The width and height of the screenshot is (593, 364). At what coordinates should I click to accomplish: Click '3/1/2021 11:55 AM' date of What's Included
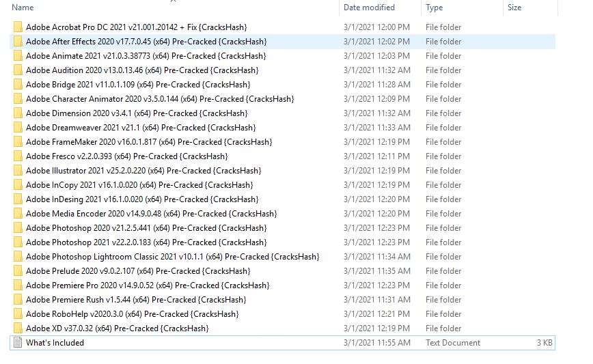(376, 343)
